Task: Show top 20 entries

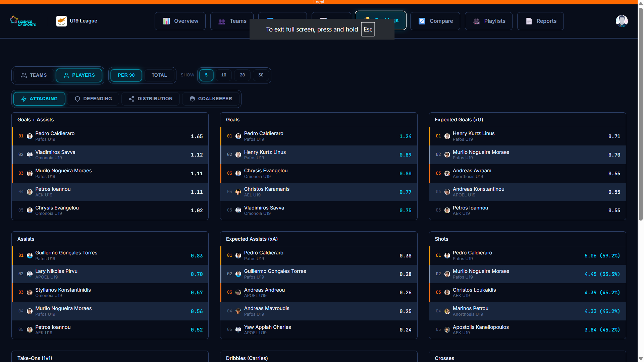Action: click(x=243, y=75)
